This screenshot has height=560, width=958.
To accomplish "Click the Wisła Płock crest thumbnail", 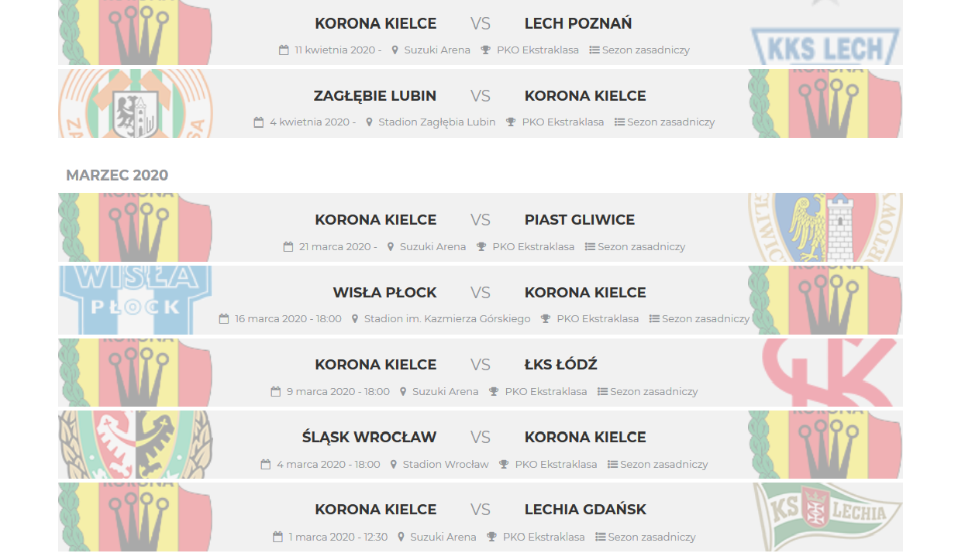I will click(136, 300).
